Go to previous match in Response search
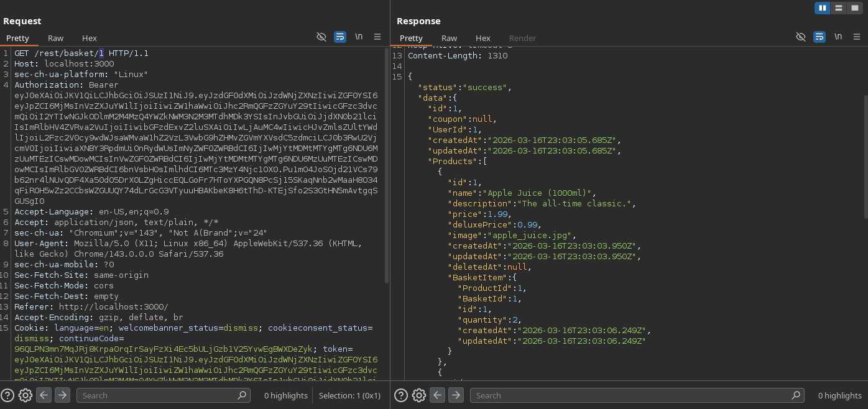The height and width of the screenshot is (409, 868). [437, 395]
